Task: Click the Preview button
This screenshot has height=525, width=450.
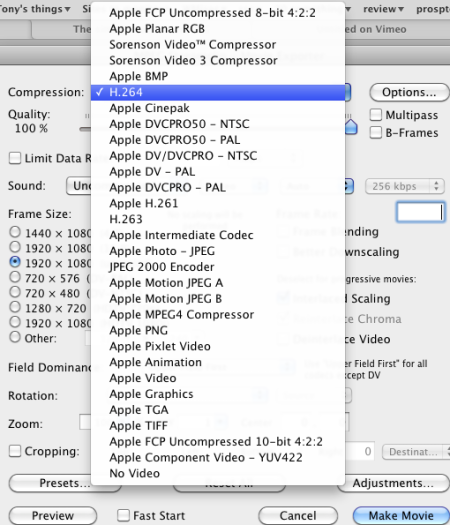Action: pyautogui.click(x=53, y=516)
